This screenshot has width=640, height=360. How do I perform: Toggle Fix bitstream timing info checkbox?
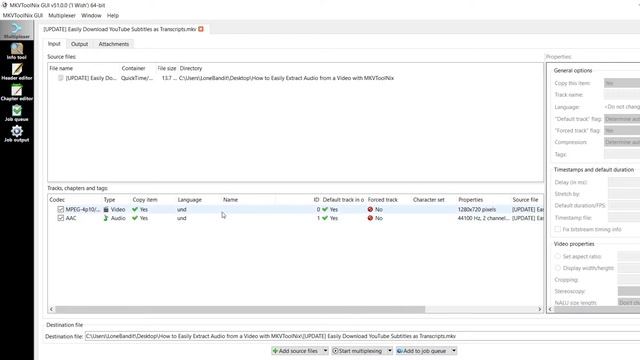(x=558, y=229)
